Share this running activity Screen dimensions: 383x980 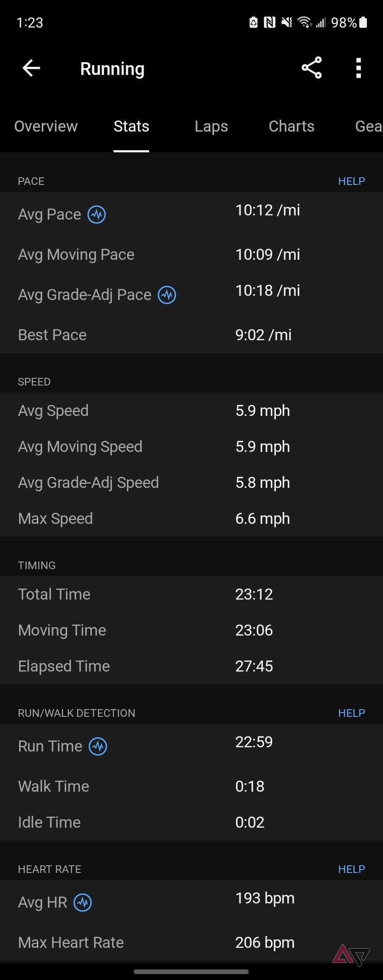click(x=312, y=68)
